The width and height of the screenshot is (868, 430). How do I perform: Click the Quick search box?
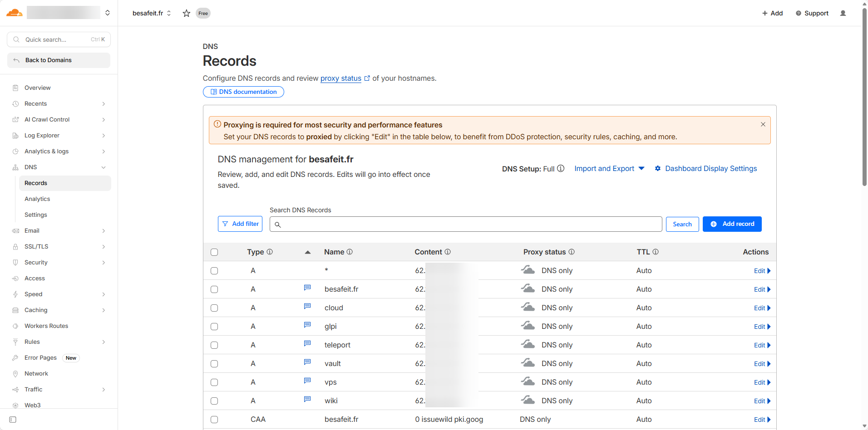point(59,39)
